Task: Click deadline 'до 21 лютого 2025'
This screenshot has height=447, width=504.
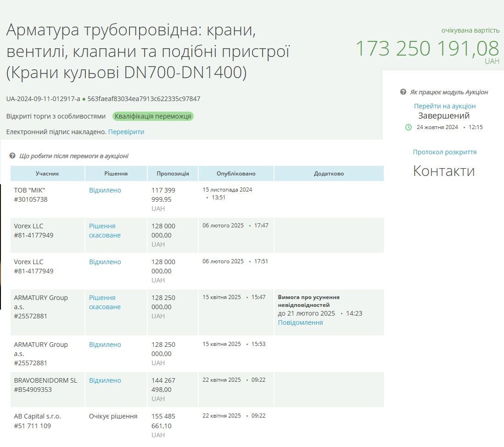Action: click(x=306, y=313)
